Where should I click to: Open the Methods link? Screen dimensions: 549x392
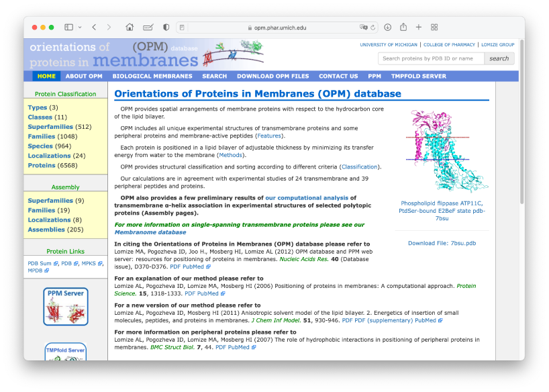click(x=230, y=155)
